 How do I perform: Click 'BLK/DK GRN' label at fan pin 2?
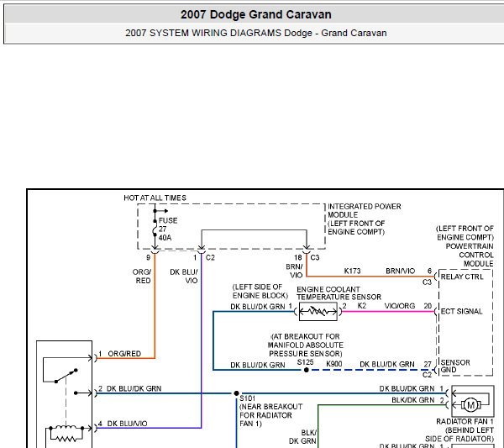[413, 400]
